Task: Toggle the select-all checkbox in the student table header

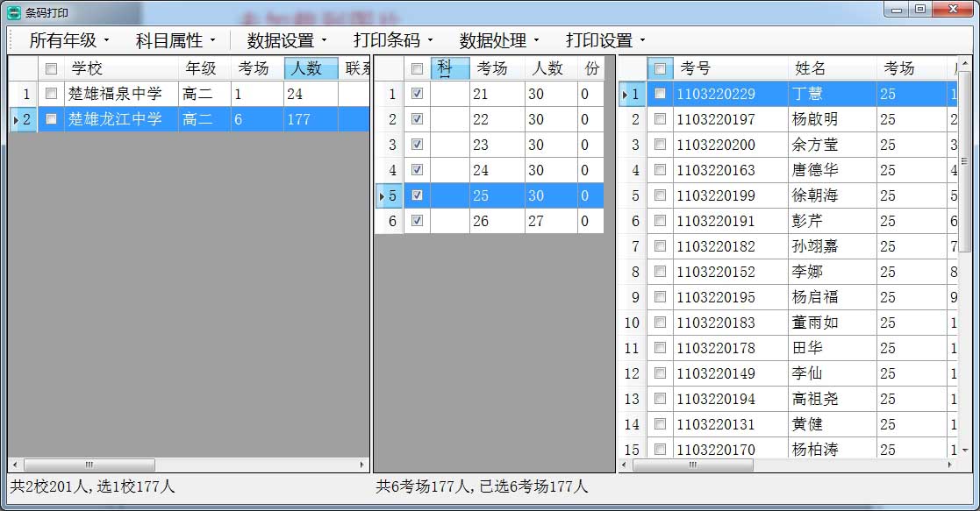Action: [x=660, y=68]
